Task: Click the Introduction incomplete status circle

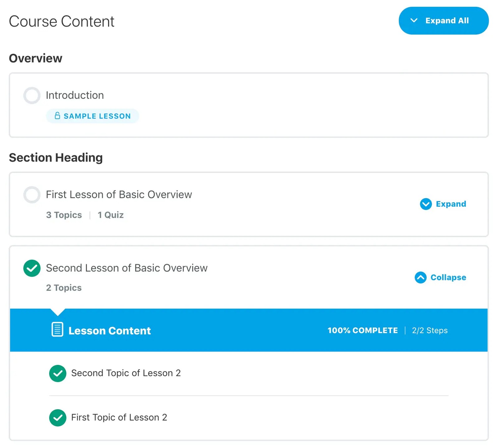Action: coord(32,95)
